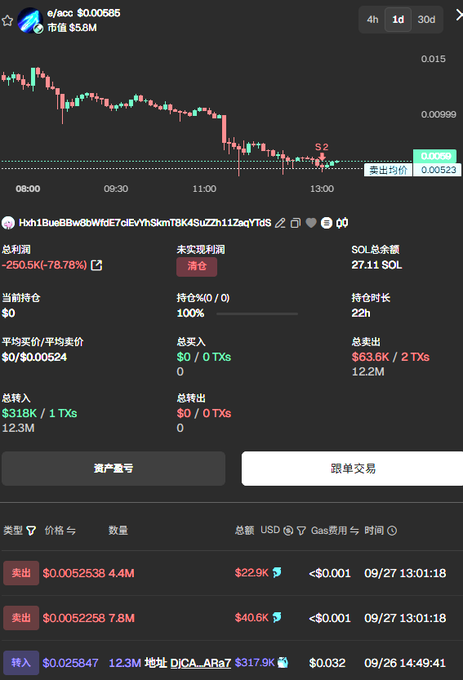Open the $317.9K transfer transaction icon

click(x=283, y=662)
